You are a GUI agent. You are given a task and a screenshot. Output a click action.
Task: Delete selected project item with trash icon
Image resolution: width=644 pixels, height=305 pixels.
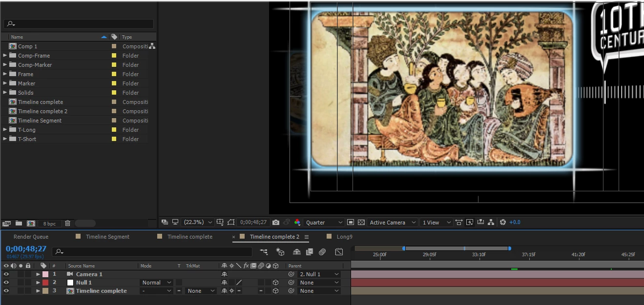coord(67,224)
